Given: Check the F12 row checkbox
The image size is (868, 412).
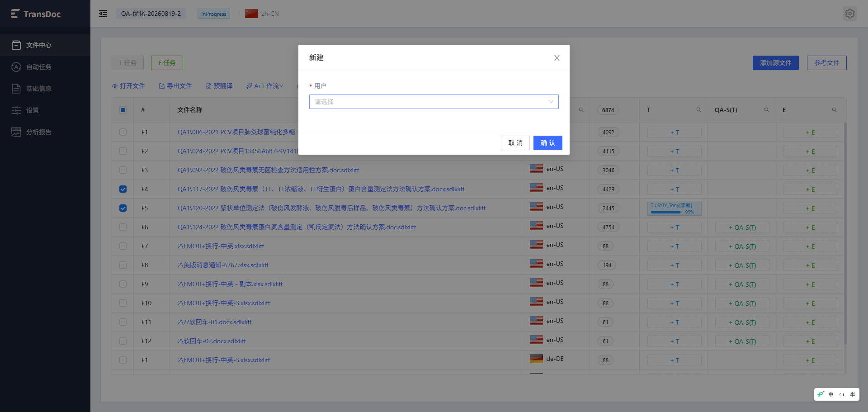Looking at the screenshot, I should click(123, 341).
